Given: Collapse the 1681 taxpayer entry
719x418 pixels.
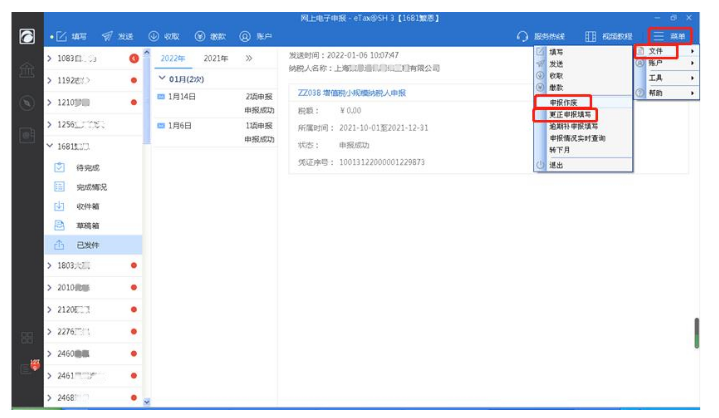Looking at the screenshot, I should click(50, 146).
